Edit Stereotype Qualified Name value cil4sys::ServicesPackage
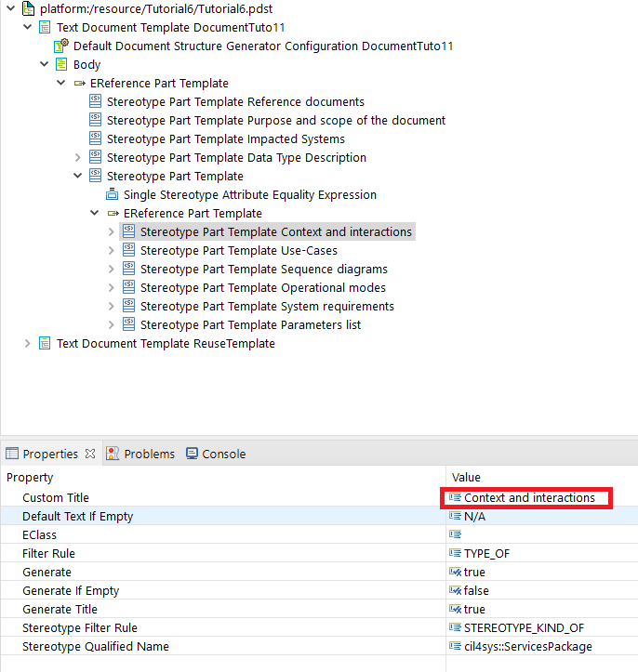 coord(528,646)
